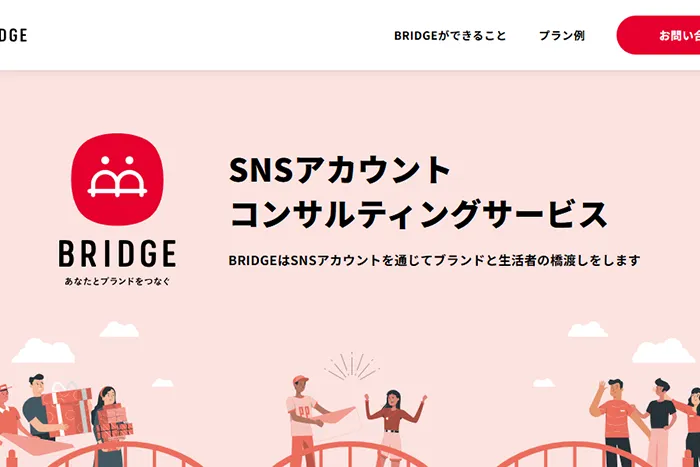Click the large BRIDGE wordmark under logo
Screen dimensions: 700x467
point(117,254)
